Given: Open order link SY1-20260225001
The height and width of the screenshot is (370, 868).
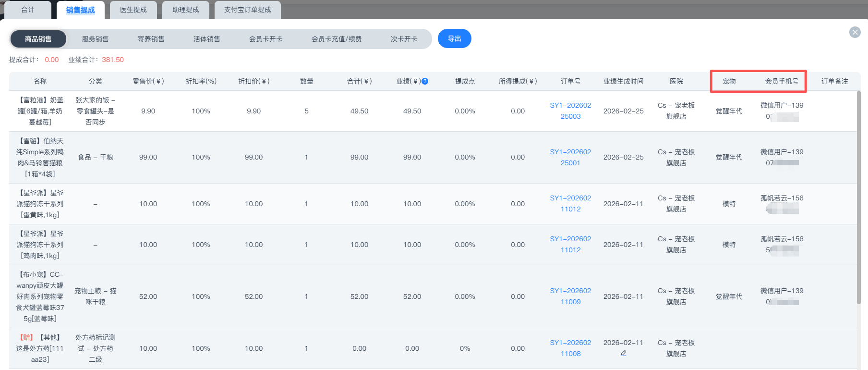Looking at the screenshot, I should point(570,157).
